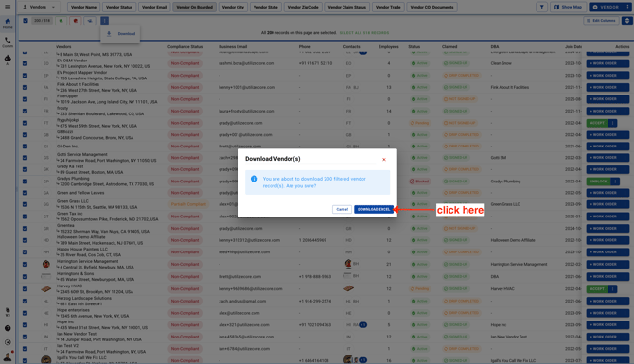Open the Vendors dropdown selector
The height and width of the screenshot is (364, 634).
coord(39,7)
